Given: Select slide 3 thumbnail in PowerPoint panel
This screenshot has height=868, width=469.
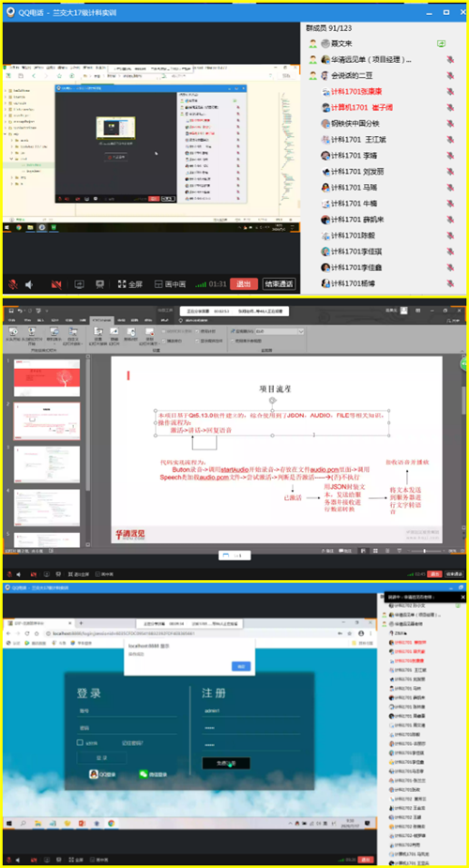Looking at the screenshot, I should (x=47, y=464).
